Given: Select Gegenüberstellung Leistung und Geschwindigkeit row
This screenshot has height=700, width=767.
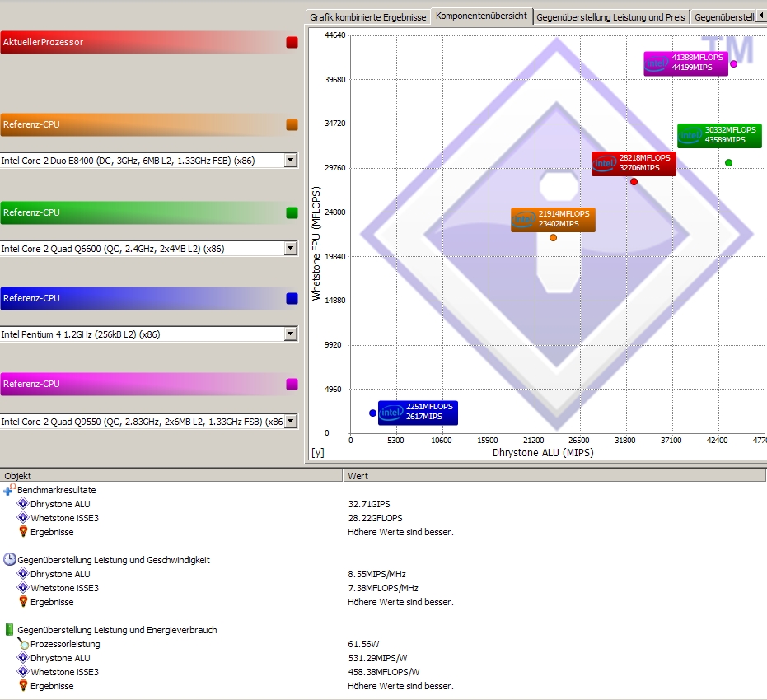Looking at the screenshot, I should [x=114, y=560].
